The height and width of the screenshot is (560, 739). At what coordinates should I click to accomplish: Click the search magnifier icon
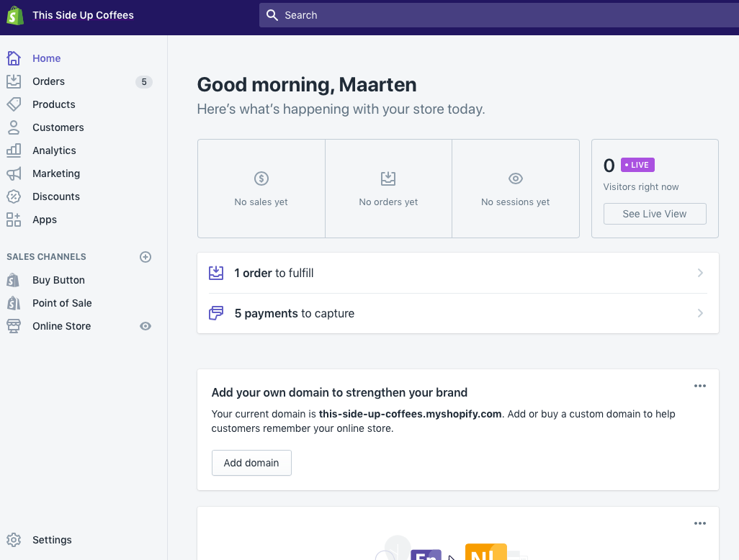(x=272, y=15)
